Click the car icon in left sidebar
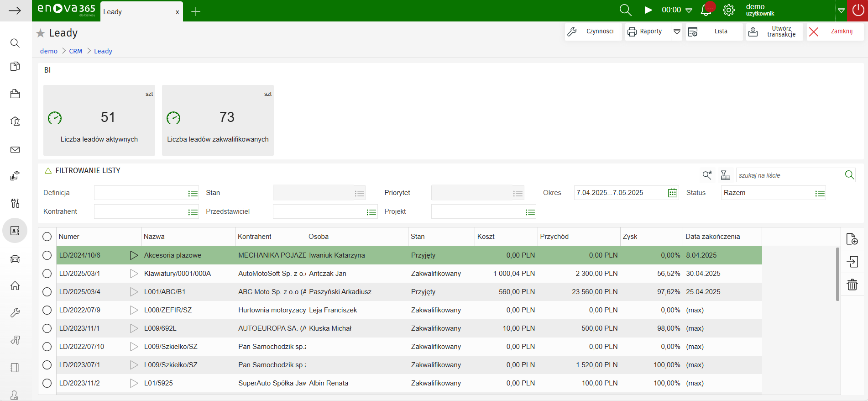 click(x=15, y=259)
